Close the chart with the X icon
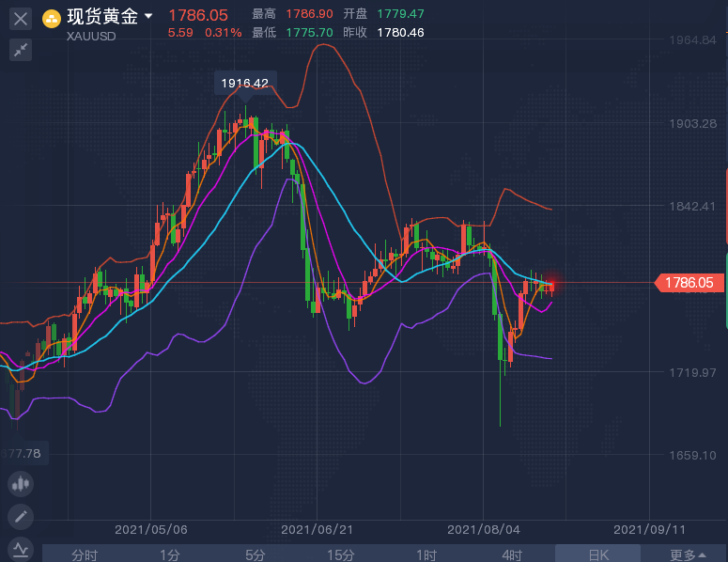728x562 pixels. pos(21,19)
